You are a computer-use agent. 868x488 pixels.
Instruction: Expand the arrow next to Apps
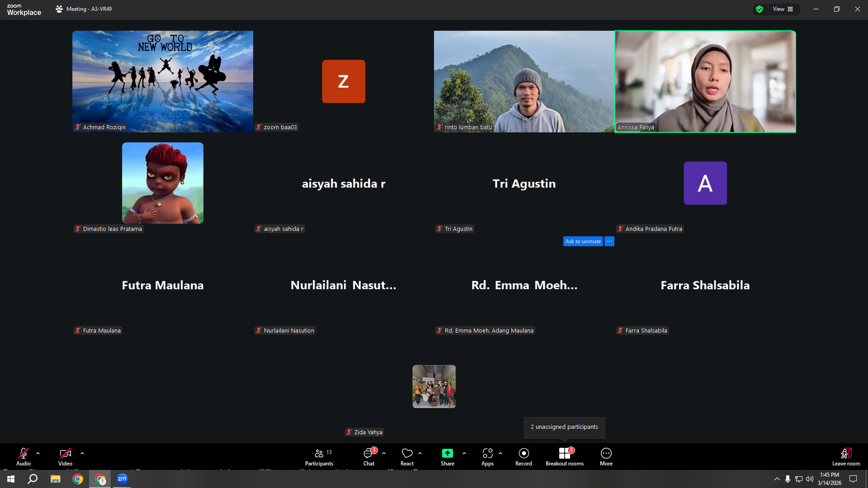[x=500, y=453]
